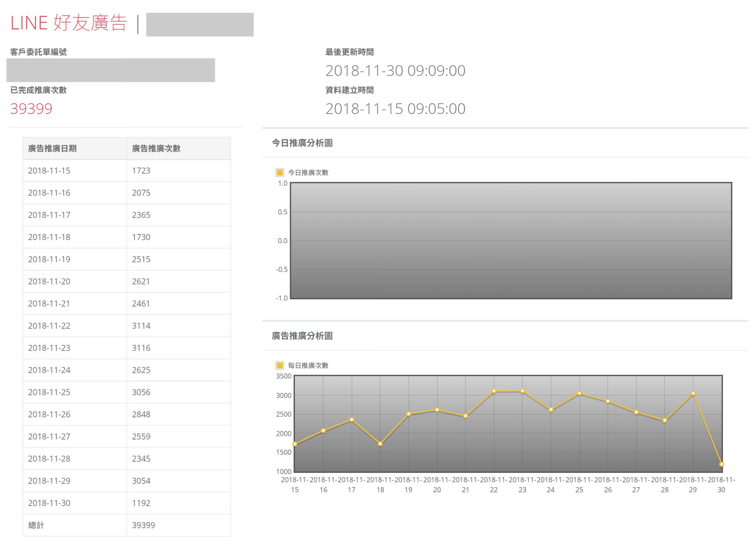
Task: Select the 2018-11-25 count of 3056
Action: tap(141, 392)
